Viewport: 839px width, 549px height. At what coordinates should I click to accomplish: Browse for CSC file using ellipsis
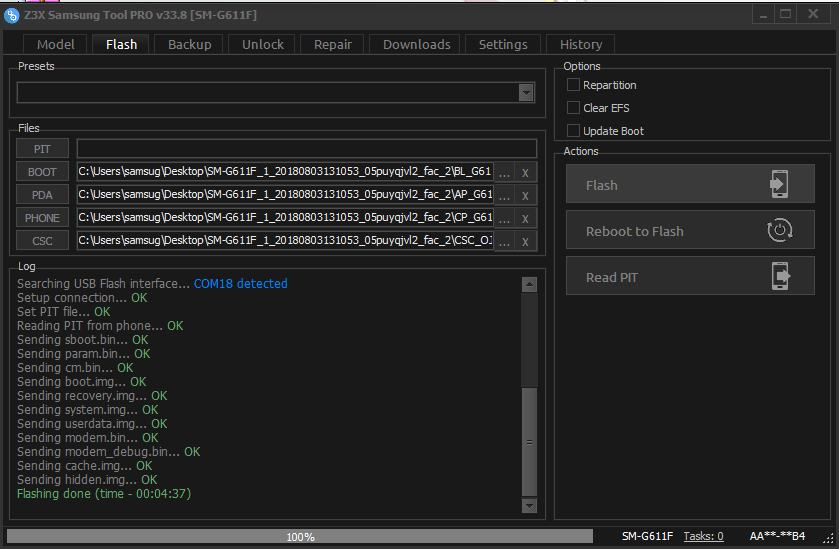[504, 241]
